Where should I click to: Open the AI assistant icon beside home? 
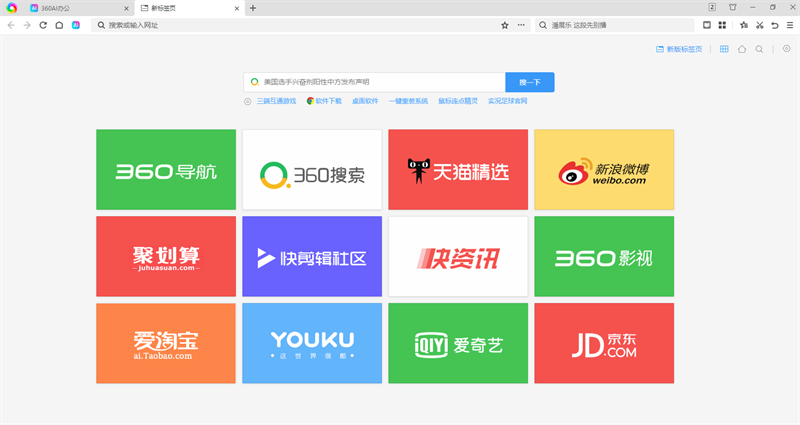click(76, 25)
